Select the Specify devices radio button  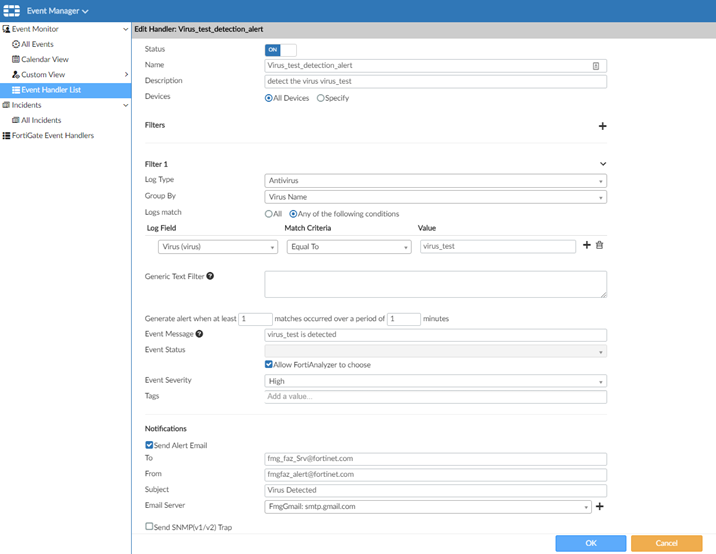tap(320, 98)
